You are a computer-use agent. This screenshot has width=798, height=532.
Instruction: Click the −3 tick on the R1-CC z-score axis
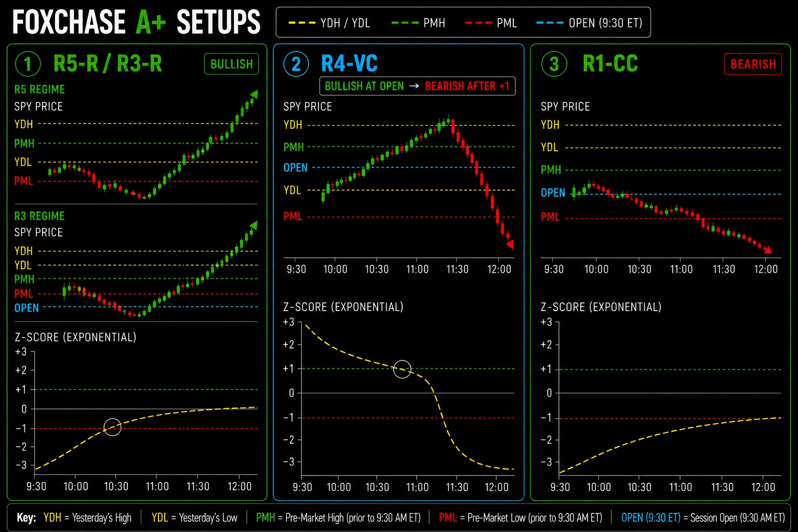pos(546,461)
